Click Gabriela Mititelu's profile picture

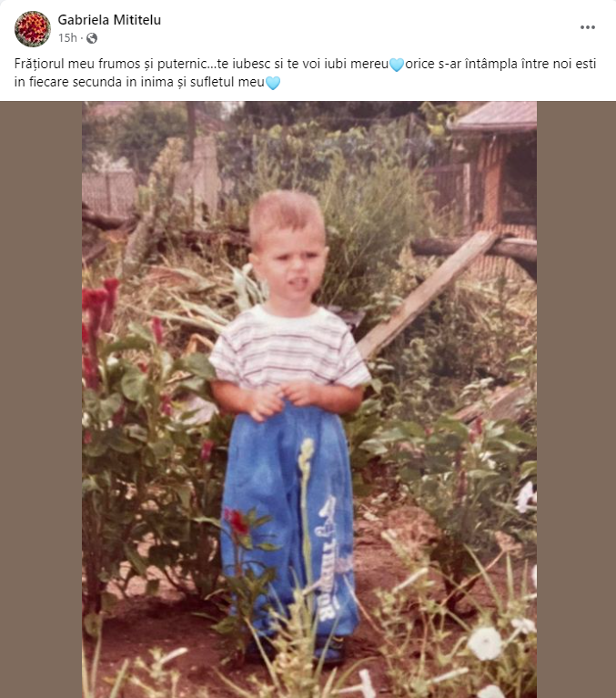[x=32, y=28]
